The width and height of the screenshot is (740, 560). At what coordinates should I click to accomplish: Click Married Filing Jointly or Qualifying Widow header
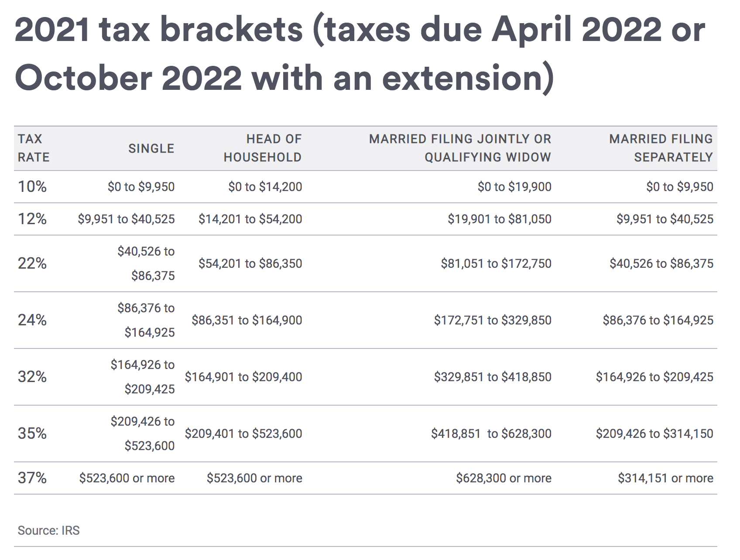click(x=460, y=148)
